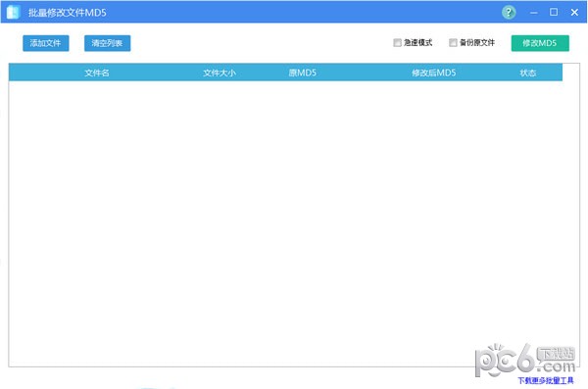Click the app logo icon in title bar
Screen dimensions: 588x389
(x=13, y=12)
